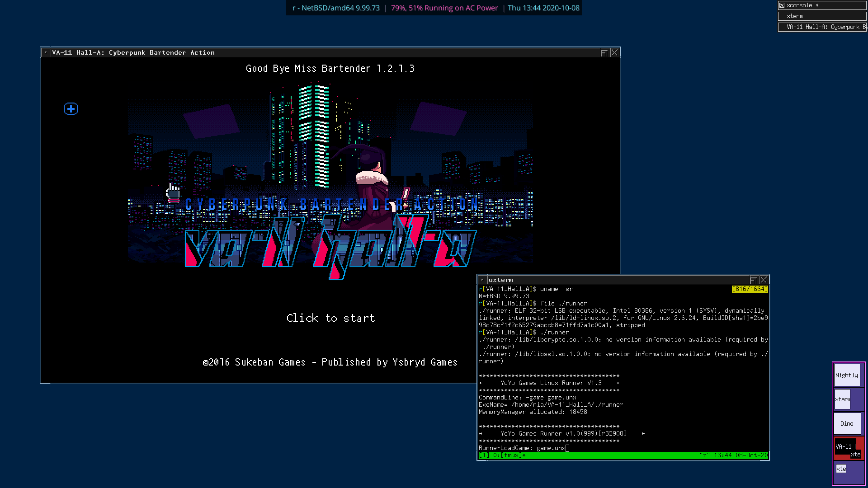Click the green tmux status bar
868x488 pixels.
point(623,455)
